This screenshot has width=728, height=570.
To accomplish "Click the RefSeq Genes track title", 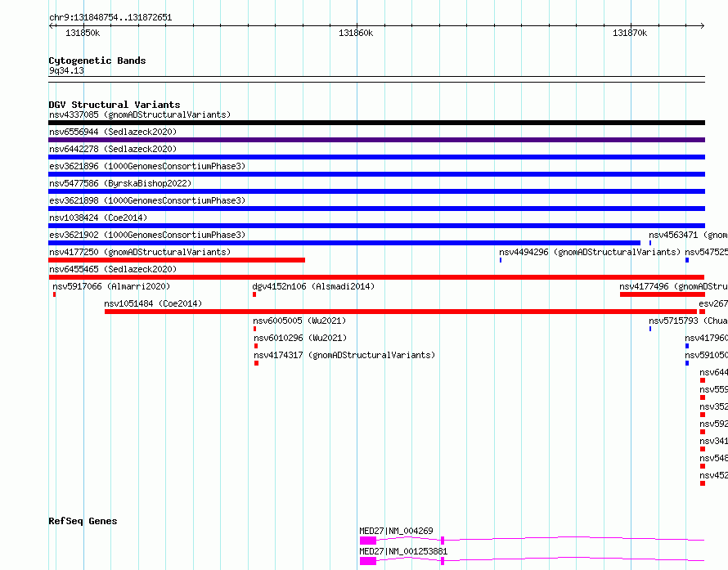I will click(83, 521).
